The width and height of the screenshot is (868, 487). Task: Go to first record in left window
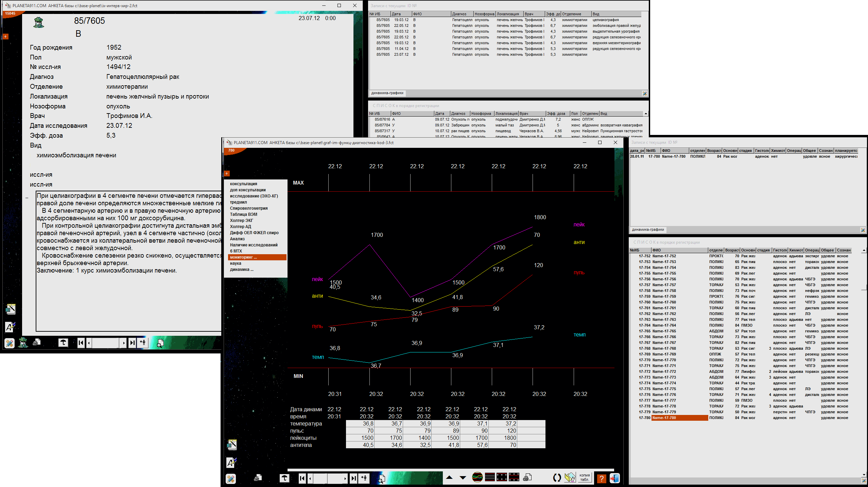tap(81, 343)
